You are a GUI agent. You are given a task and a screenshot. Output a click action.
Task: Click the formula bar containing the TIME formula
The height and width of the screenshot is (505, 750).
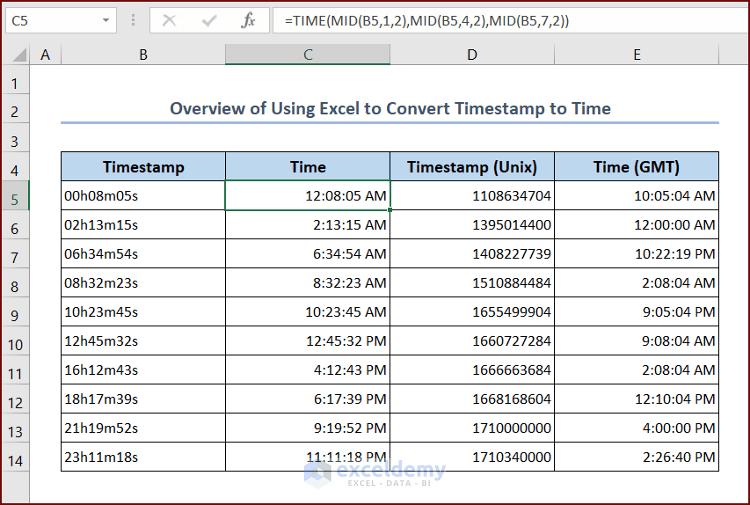[510, 21]
